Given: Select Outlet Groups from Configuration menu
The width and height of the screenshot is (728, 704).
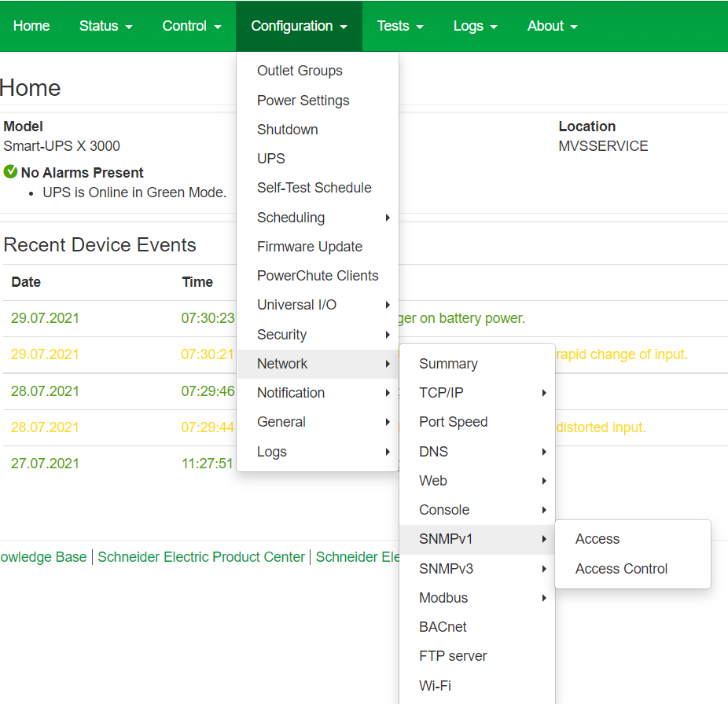Looking at the screenshot, I should [318, 71].
